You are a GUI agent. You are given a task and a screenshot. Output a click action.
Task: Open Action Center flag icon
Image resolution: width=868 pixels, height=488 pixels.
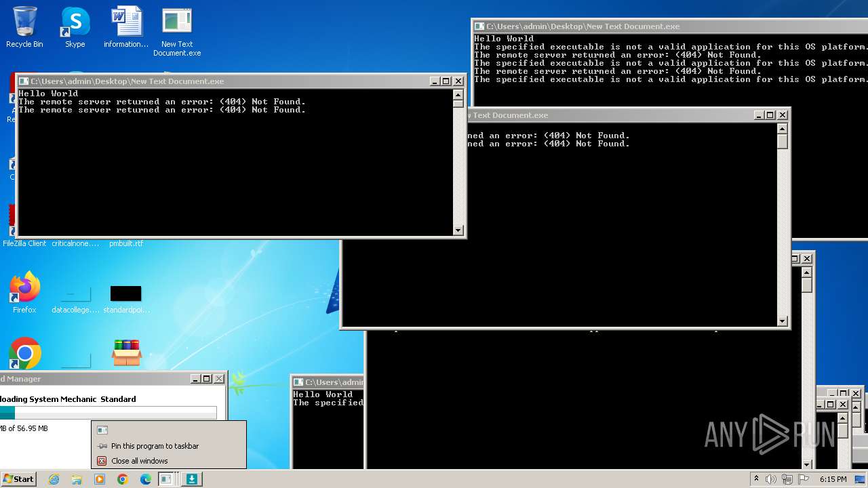[x=804, y=479]
